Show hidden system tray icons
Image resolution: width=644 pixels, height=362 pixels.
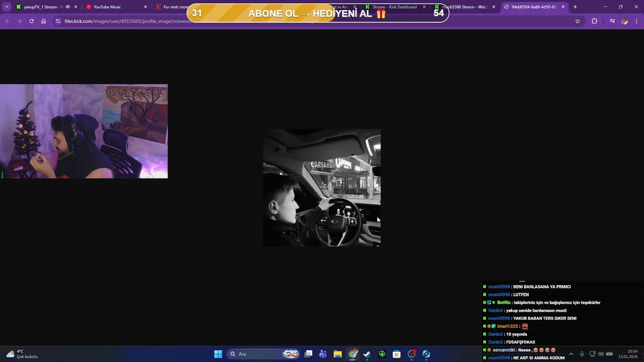(571, 354)
